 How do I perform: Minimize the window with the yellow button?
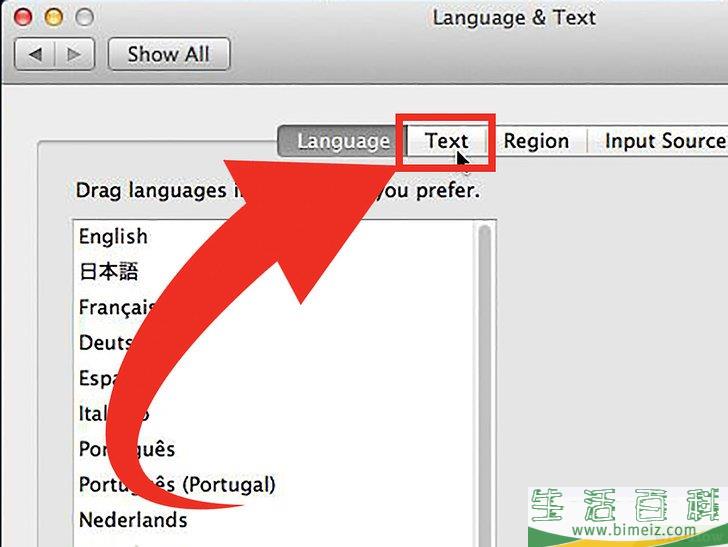53,17
